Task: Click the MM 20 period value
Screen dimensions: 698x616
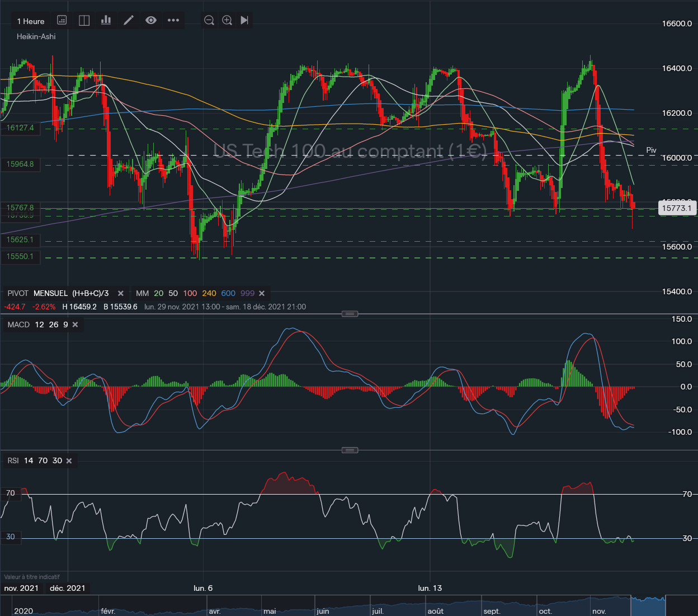Action: click(159, 293)
